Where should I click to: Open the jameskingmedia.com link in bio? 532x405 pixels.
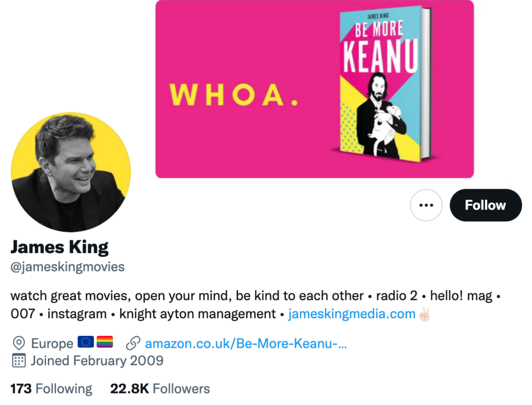[352, 314]
